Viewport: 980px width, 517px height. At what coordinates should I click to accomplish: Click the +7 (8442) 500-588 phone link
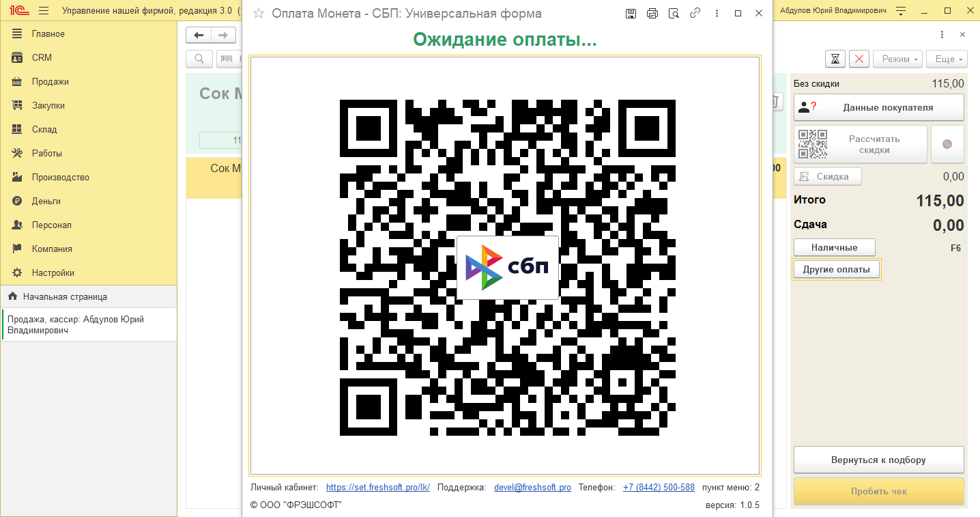pyautogui.click(x=659, y=488)
